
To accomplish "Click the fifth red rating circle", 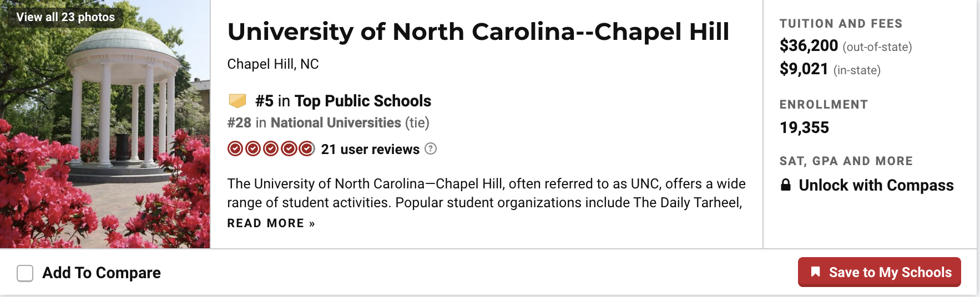I will (x=306, y=149).
